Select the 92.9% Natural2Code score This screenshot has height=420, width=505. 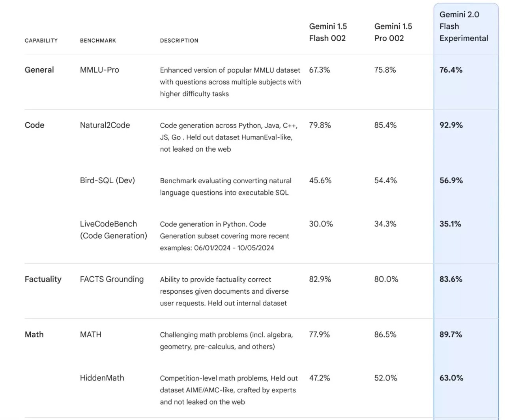pos(451,125)
